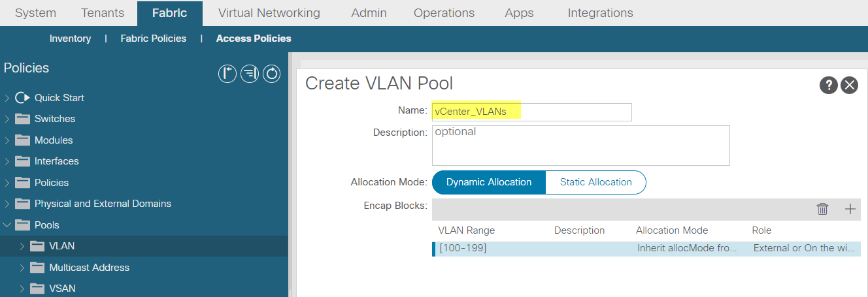868x297 pixels.
Task: Click the Inherit allocMode cell
Action: [687, 249]
